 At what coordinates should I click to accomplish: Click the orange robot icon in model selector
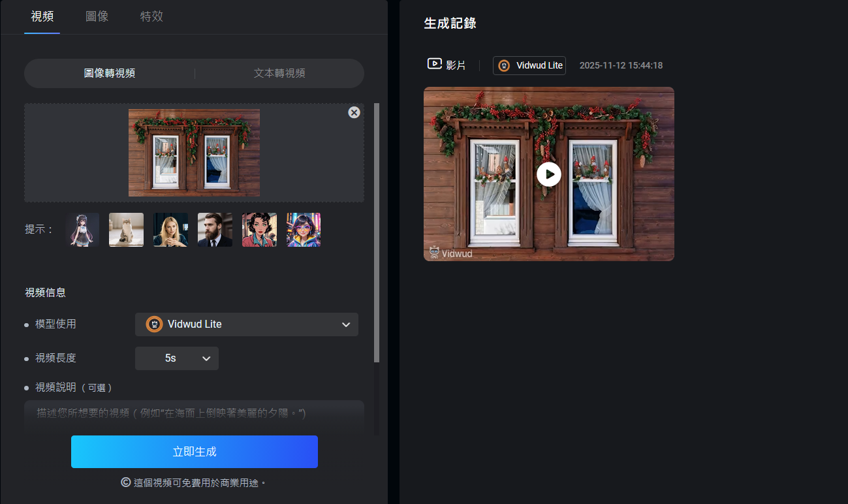153,324
